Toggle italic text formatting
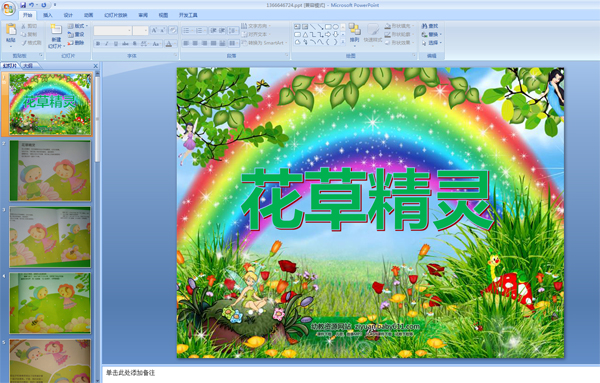 tap(107, 44)
